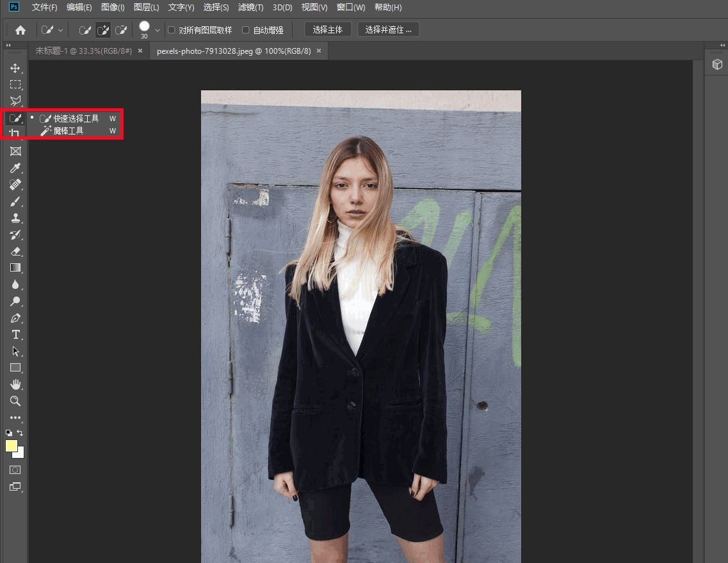728x563 pixels.
Task: Open 选择并遮住 dialog
Action: [x=388, y=29]
